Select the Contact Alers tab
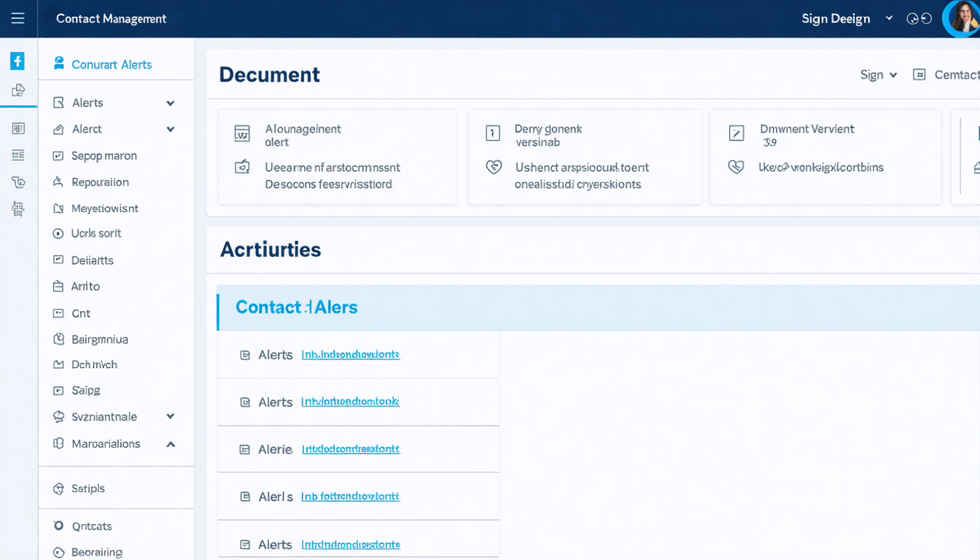The height and width of the screenshot is (560, 980). (297, 307)
